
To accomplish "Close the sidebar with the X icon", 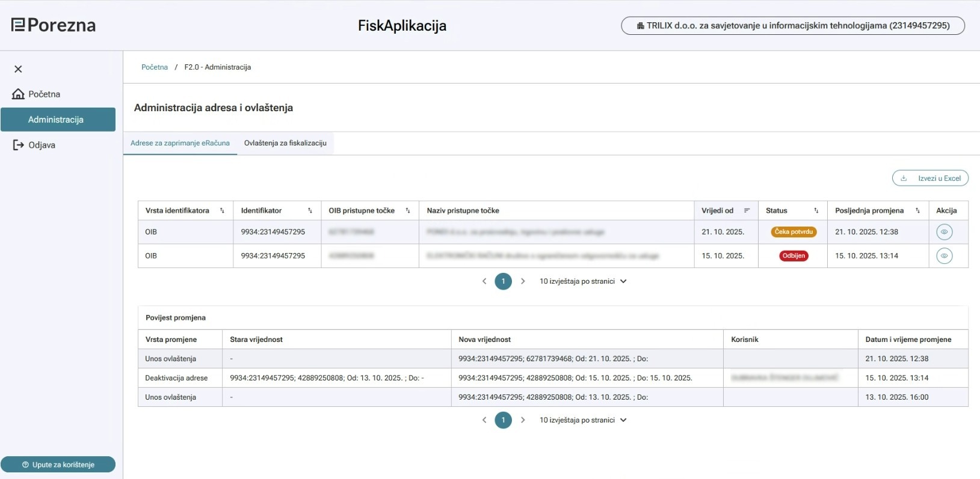I will point(18,69).
